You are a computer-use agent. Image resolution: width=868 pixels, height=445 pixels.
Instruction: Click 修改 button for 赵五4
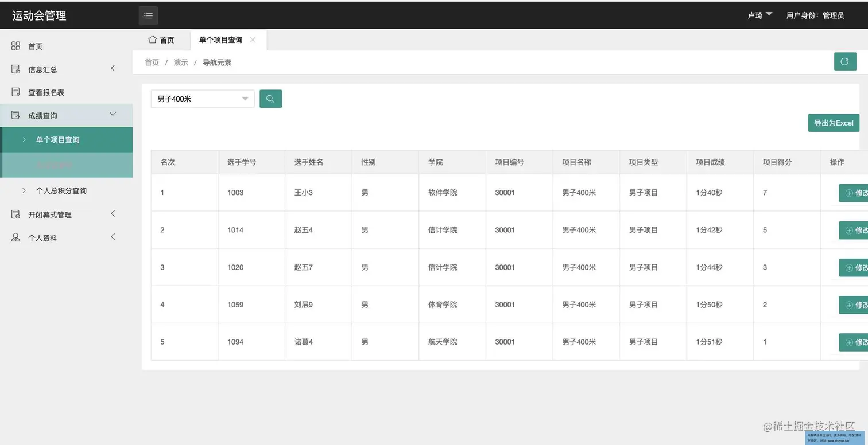854,231
